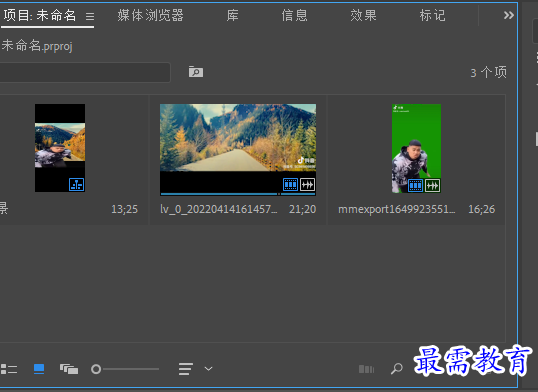Create a search bin from query icon

(x=196, y=72)
